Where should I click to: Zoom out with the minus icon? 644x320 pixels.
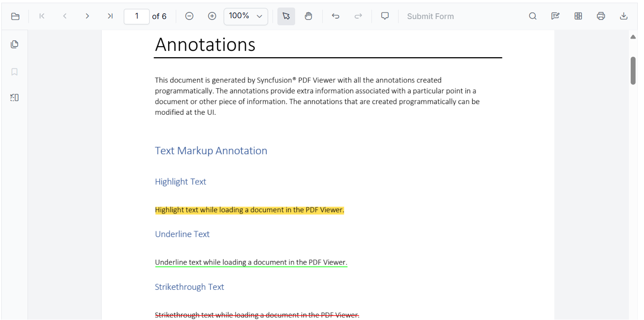tap(189, 16)
